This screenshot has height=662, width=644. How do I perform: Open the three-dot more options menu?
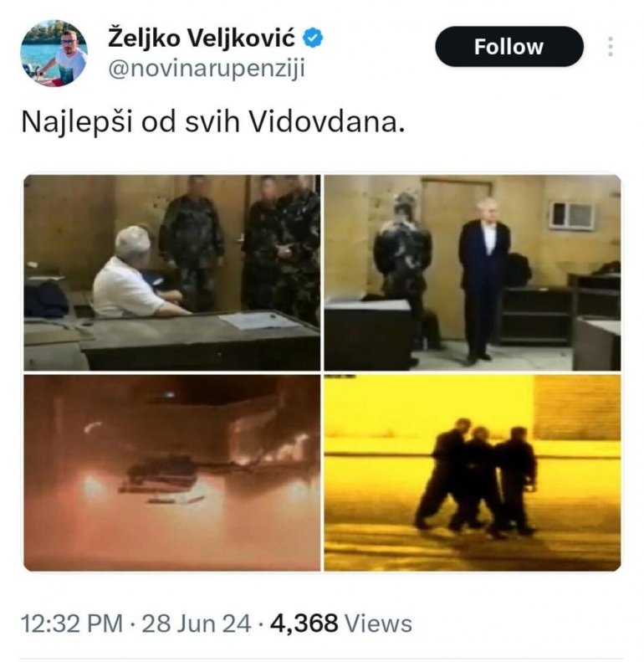611,46
